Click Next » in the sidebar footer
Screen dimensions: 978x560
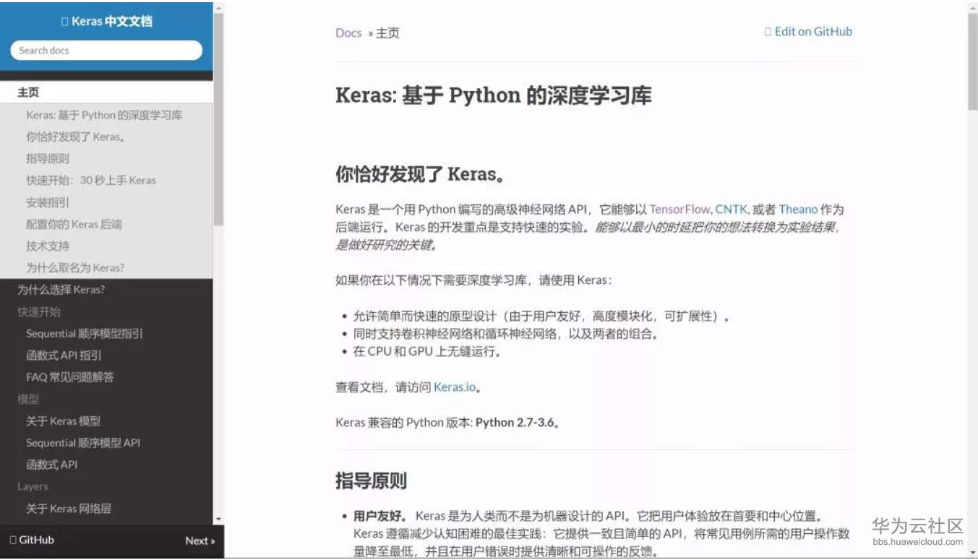coord(200,540)
